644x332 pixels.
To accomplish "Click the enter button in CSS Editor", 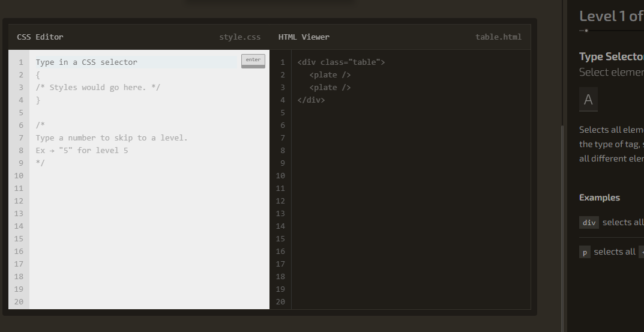I will (x=253, y=61).
